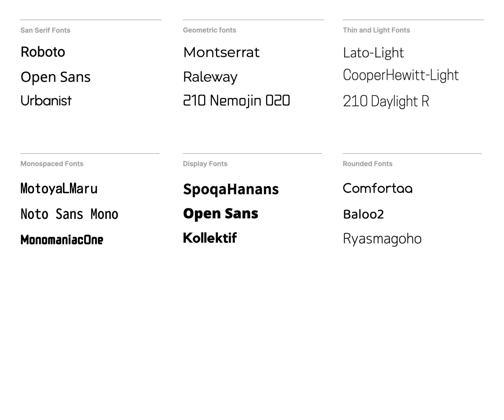The width and height of the screenshot is (504, 420).
Task: Select the Roboto font sample
Action: click(x=43, y=52)
